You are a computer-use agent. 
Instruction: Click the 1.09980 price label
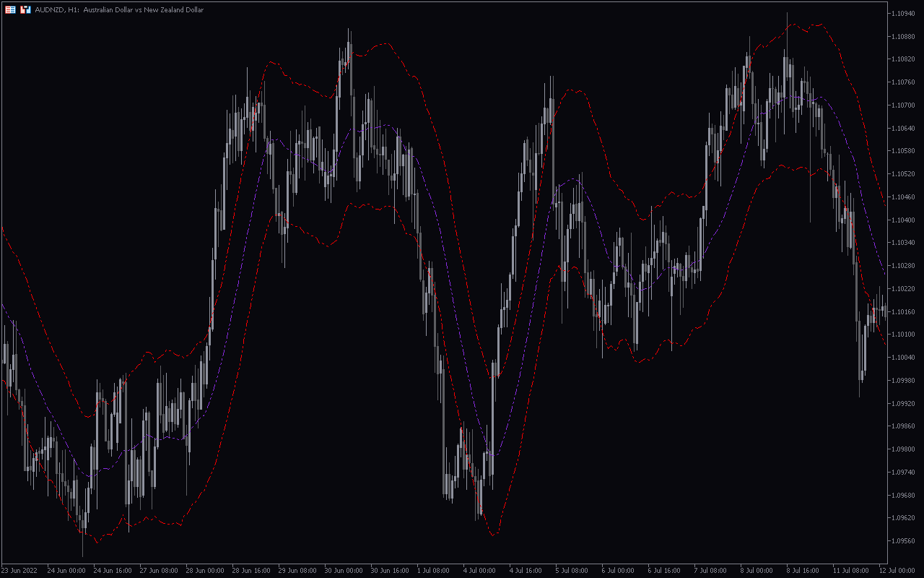[904, 381]
